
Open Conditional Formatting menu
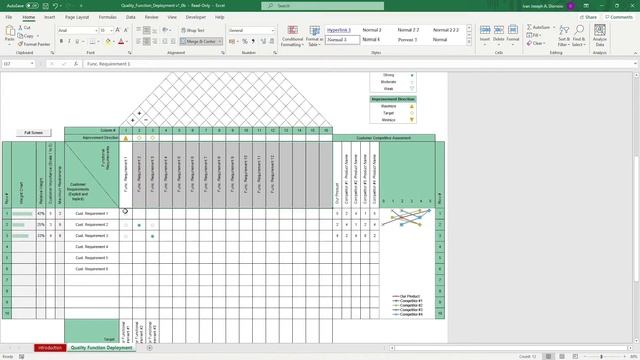tap(292, 36)
